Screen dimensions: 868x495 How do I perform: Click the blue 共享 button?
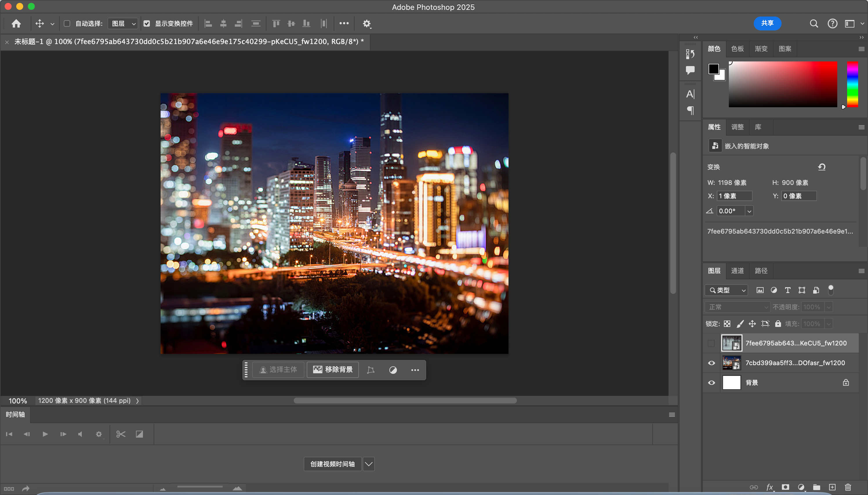pos(767,23)
